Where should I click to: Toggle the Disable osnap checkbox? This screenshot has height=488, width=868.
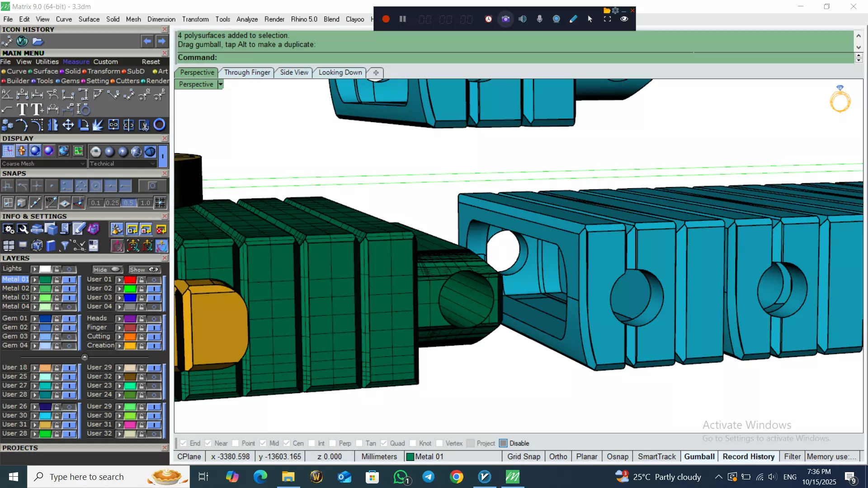[503, 443]
